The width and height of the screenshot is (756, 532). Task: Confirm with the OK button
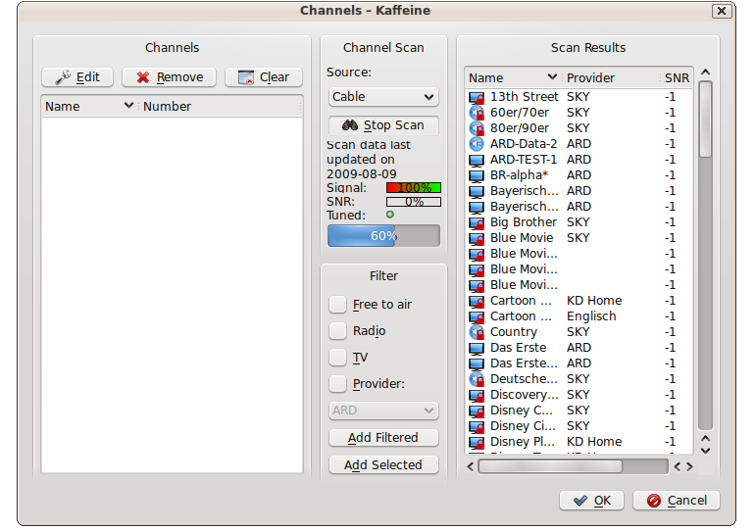[x=591, y=501]
